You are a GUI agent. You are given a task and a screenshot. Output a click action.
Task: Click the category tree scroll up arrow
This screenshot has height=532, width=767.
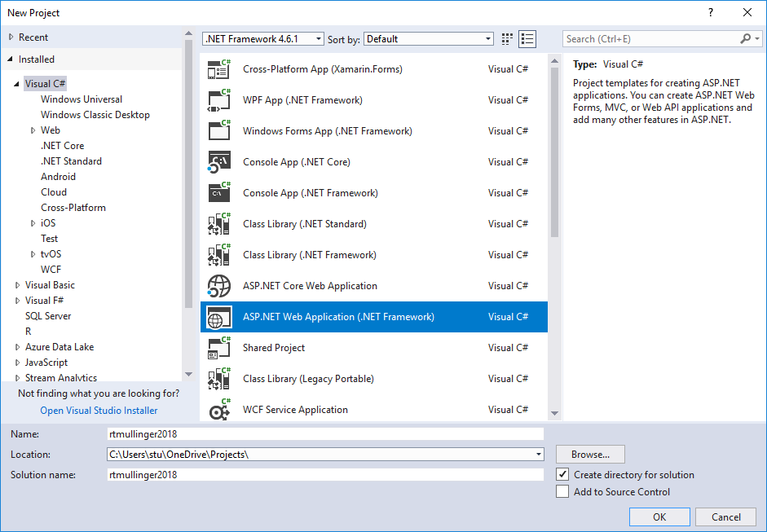[x=188, y=33]
